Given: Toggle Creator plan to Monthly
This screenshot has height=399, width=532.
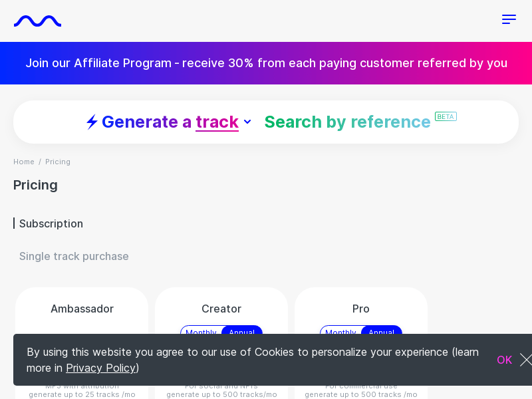Looking at the screenshot, I should coord(201,330).
